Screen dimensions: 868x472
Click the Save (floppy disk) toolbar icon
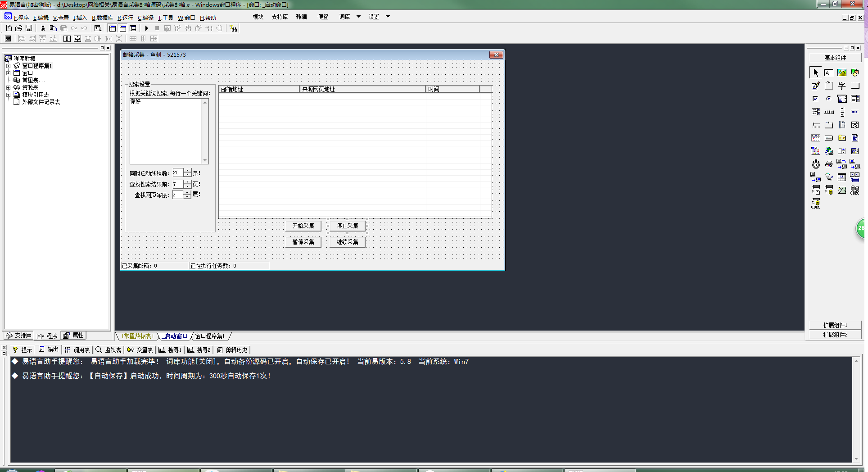coord(29,28)
